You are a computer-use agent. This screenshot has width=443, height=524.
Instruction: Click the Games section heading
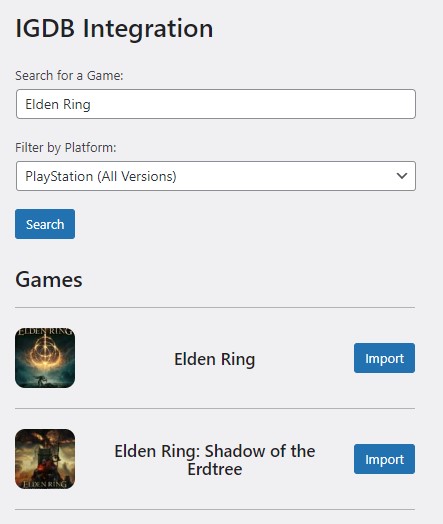[x=49, y=279]
